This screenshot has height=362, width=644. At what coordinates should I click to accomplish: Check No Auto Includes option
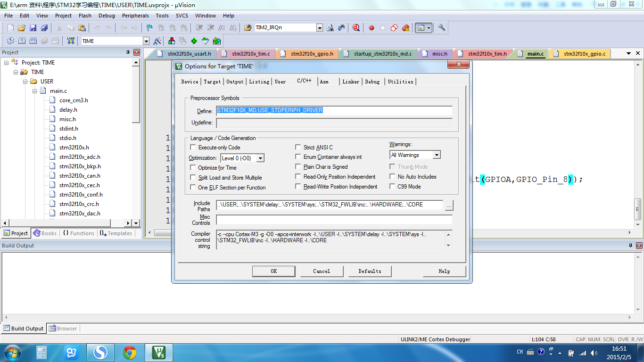[393, 177]
